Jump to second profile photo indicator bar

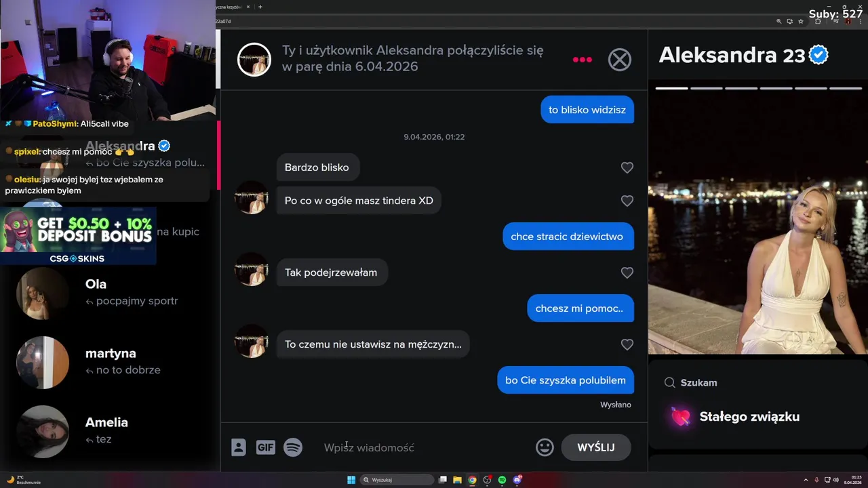[706, 88]
